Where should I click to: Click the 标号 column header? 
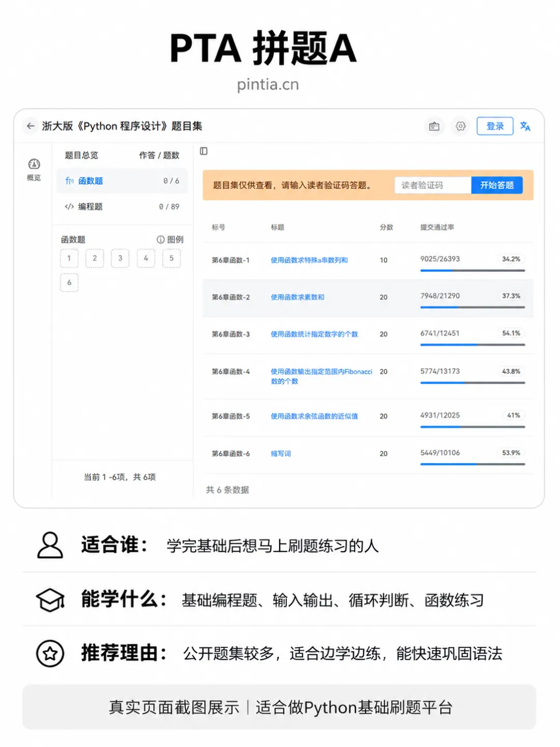click(218, 227)
